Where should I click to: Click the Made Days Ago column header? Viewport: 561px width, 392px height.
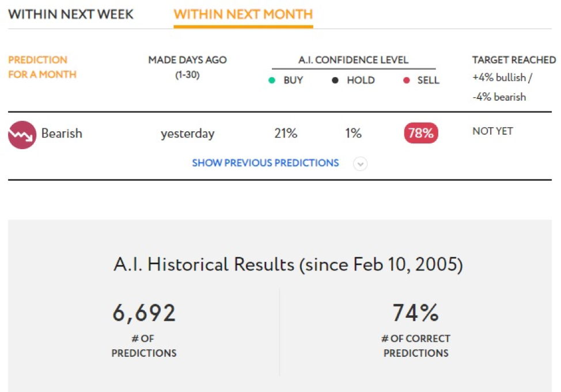click(x=187, y=67)
